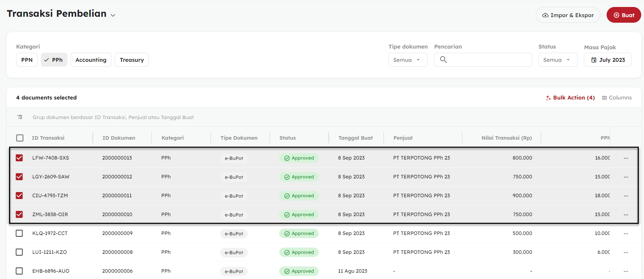Open the July 2023 Masa Pajak picker
The image size is (644, 279).
pos(607,60)
